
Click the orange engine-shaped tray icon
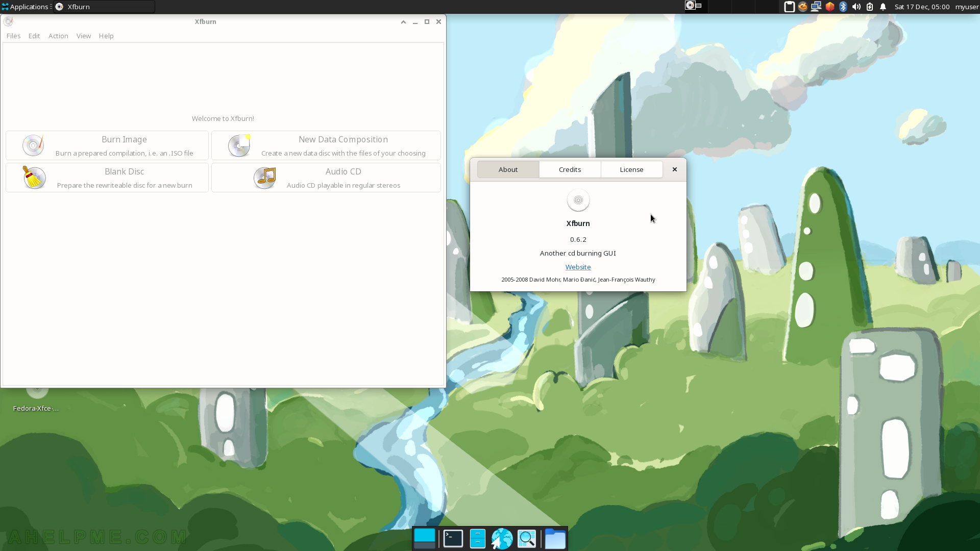(x=803, y=7)
